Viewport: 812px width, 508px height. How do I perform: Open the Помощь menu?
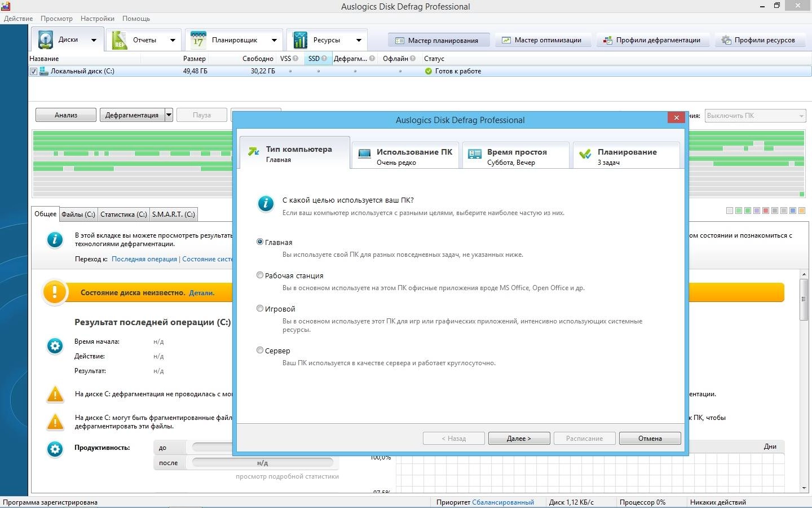[136, 19]
